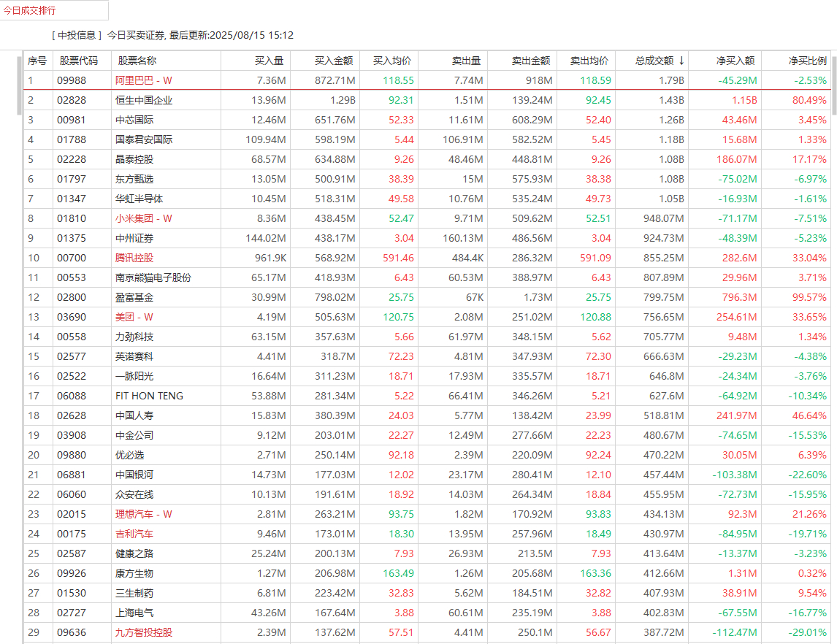Sort by 卖出均价 column header
The image size is (837, 644).
589,61
